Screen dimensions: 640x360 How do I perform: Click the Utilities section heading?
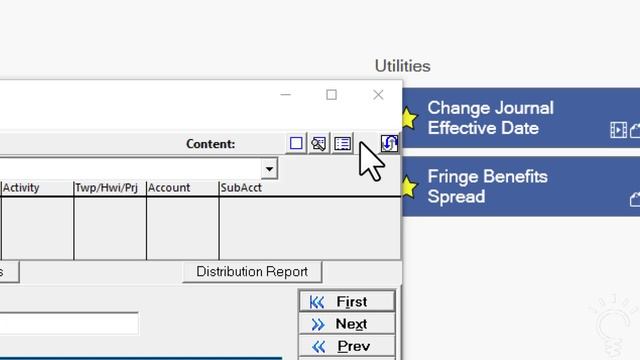pos(402,66)
